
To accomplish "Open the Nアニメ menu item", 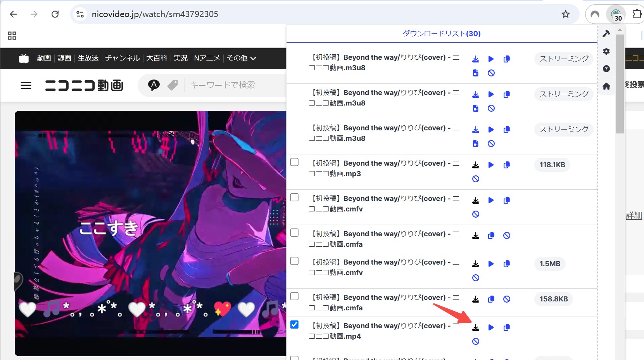I will click(x=207, y=58).
